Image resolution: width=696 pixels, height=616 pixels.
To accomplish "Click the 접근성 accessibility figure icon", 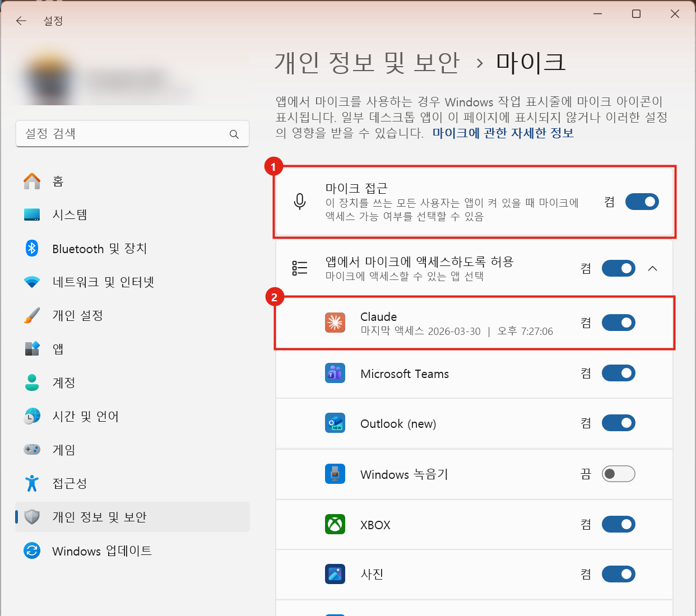I will coord(32,483).
